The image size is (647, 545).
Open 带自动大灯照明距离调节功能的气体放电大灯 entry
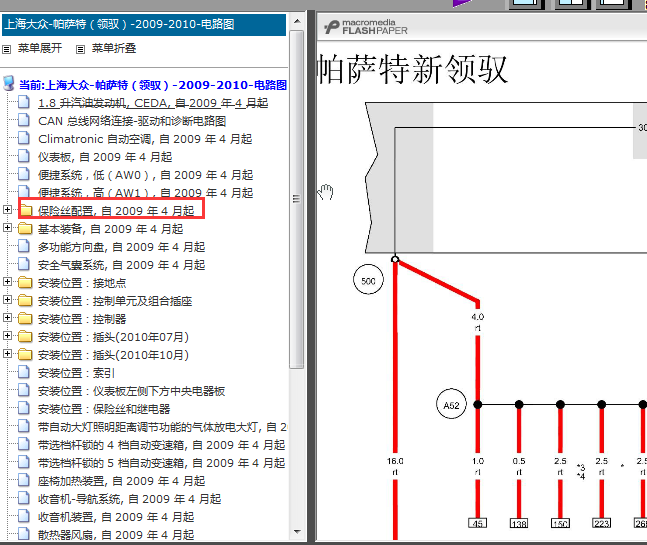163,427
